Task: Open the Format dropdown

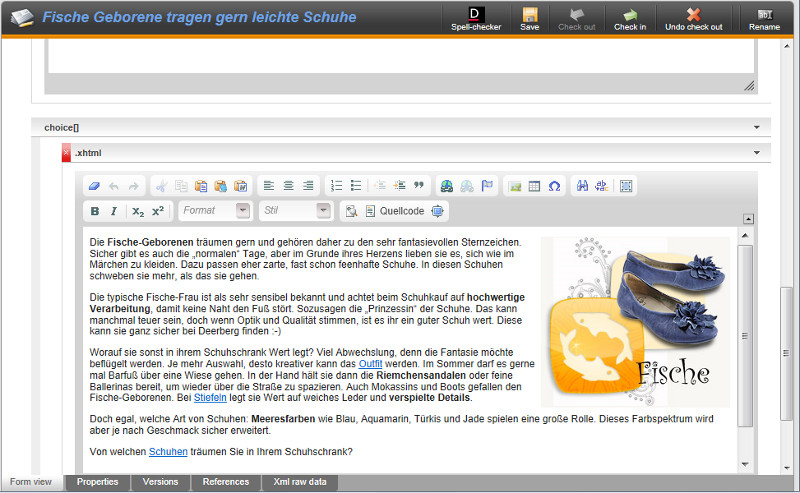Action: [x=215, y=211]
